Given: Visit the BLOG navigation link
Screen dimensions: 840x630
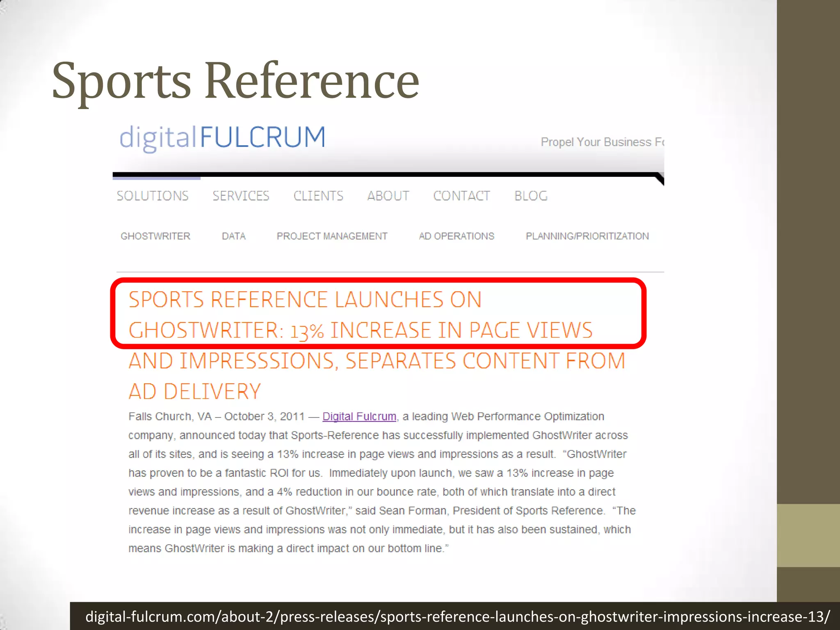Looking at the screenshot, I should 531,196.
